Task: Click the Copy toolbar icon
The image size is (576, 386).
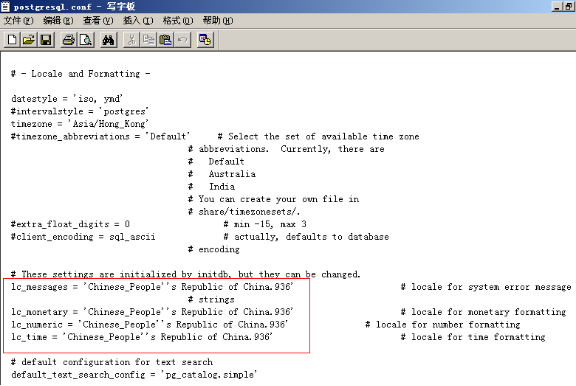Action: tap(148, 40)
